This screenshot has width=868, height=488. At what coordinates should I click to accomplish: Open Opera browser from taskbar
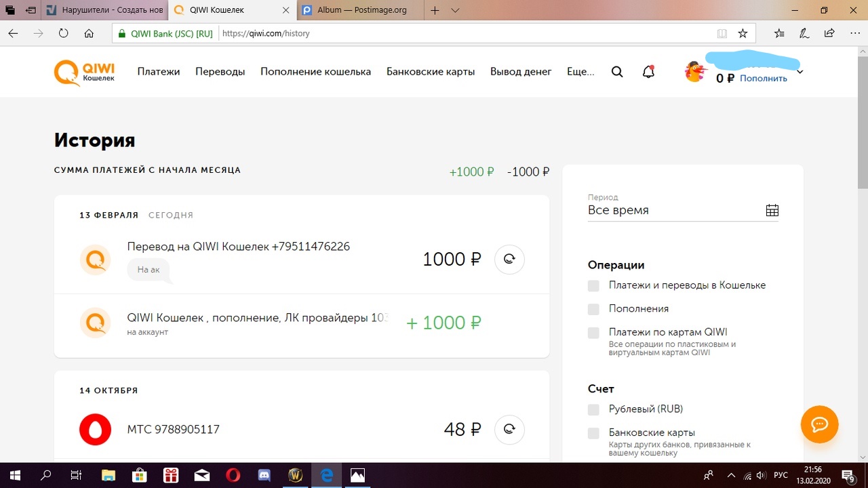[233, 475]
